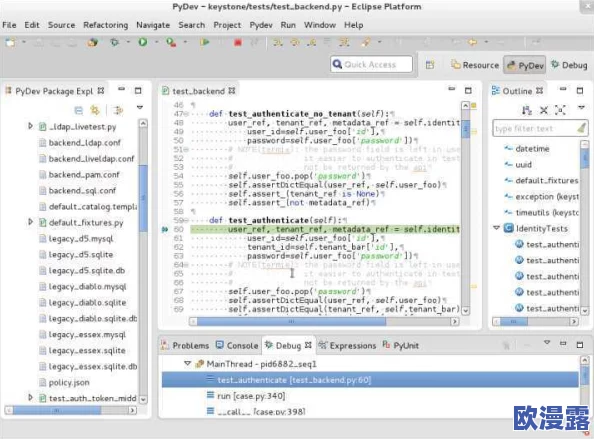This screenshot has width=594, height=439.
Task: Click the green Run button in toolbar
Action: pos(143,42)
